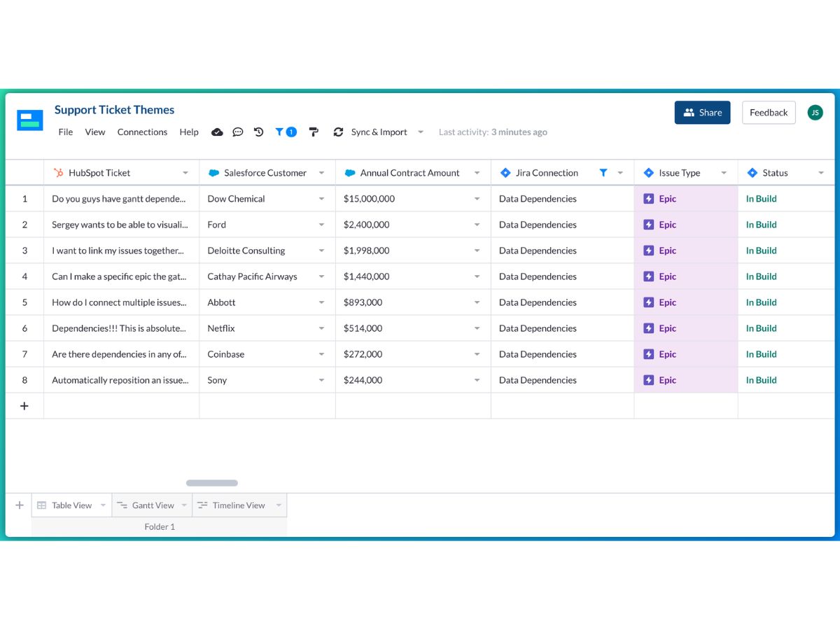Click Salesforce cloud icon in Salesforce Customer header
Screen dimensions: 840x630
click(214, 173)
